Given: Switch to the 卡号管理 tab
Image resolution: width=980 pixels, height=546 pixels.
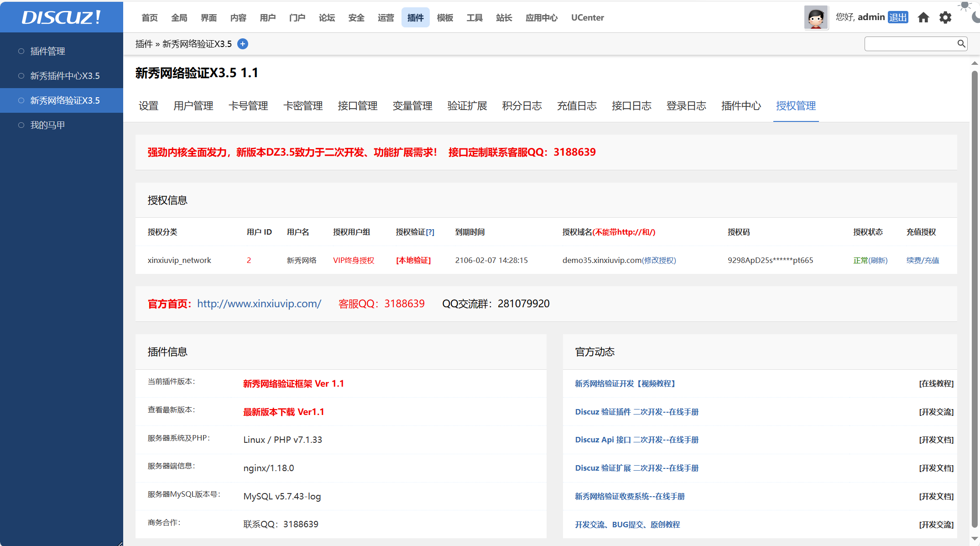Looking at the screenshot, I should [248, 106].
